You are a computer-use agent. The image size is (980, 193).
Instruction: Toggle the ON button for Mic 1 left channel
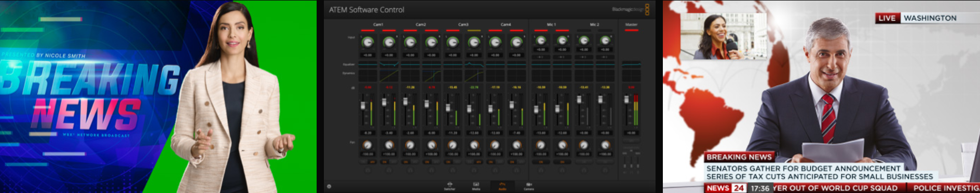pyautogui.click(x=541, y=162)
